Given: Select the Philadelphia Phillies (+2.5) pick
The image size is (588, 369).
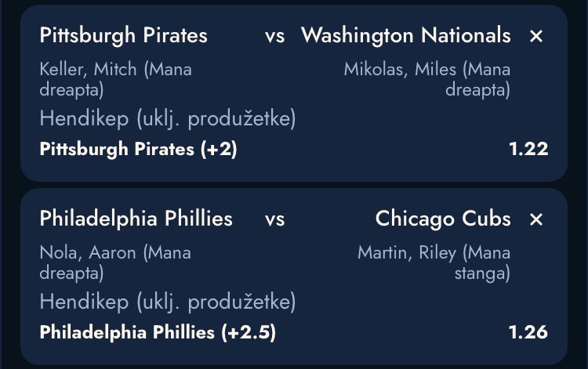Looking at the screenshot, I should 158,332.
